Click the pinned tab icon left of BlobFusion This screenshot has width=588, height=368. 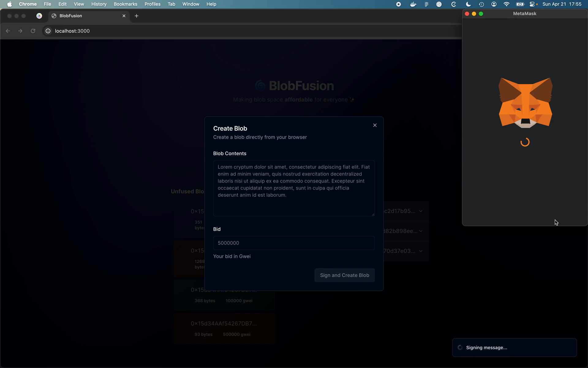pos(39,16)
